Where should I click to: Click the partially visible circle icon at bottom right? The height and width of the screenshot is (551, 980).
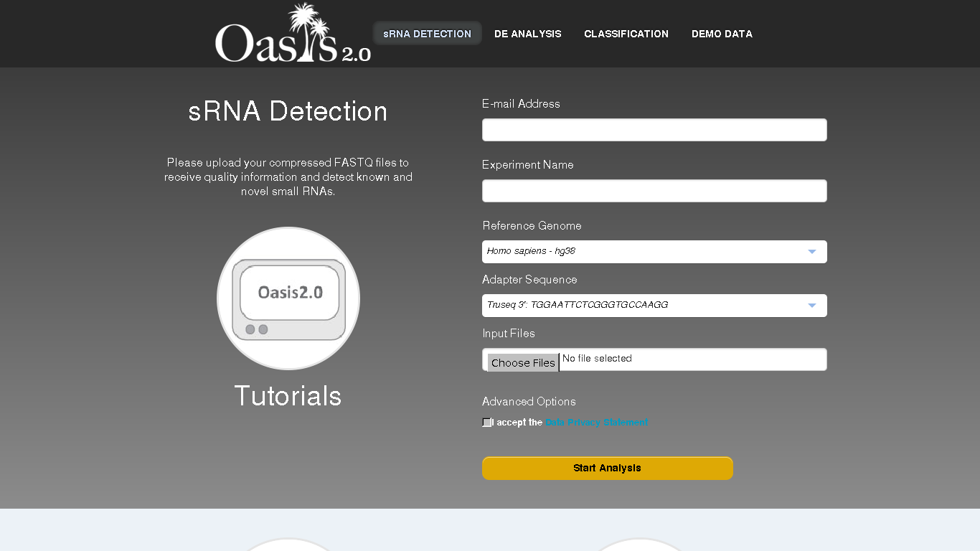click(639, 545)
